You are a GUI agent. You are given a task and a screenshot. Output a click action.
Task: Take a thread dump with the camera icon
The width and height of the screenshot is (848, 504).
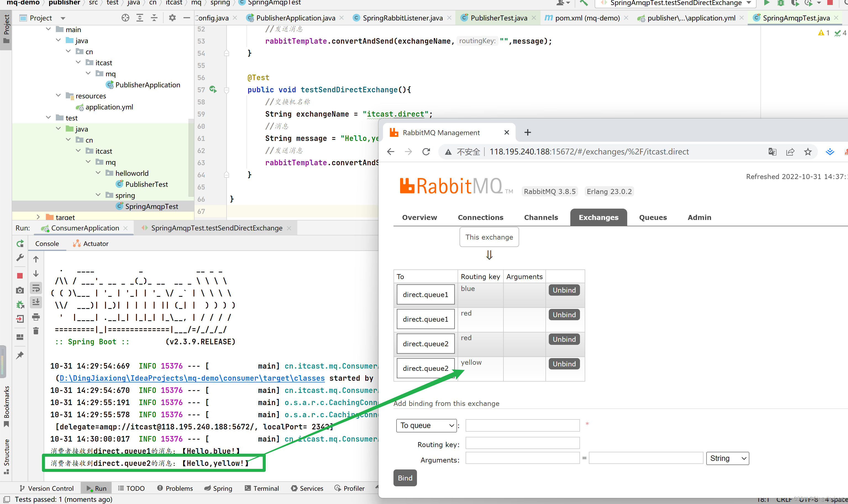click(x=20, y=290)
